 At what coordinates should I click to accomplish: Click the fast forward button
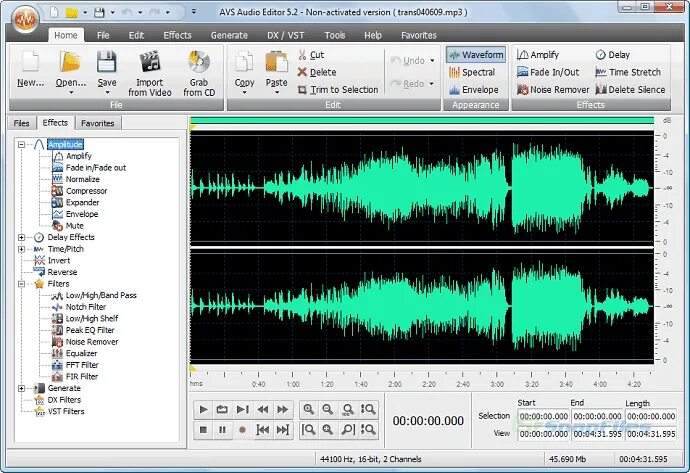283,410
